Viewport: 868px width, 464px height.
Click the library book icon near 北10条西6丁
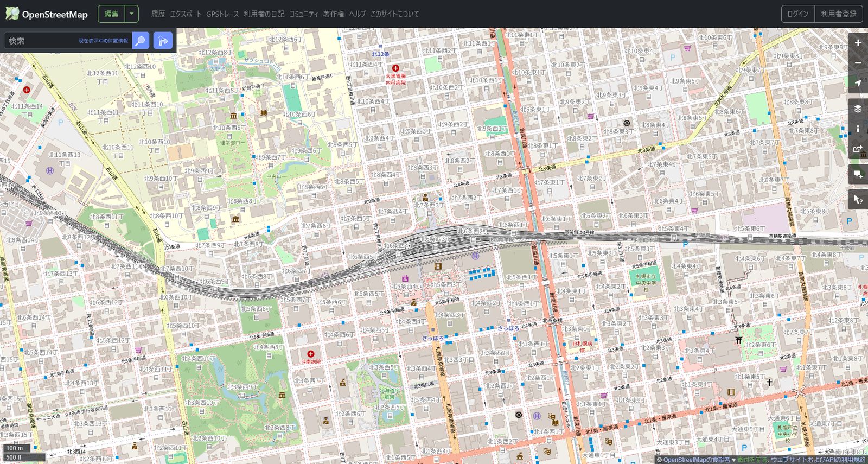coord(264,113)
